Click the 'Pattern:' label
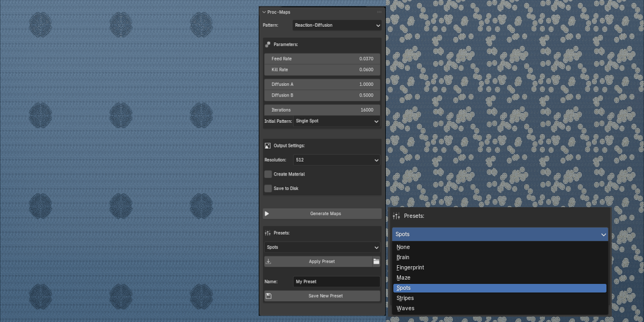This screenshot has height=322, width=644. tap(270, 25)
